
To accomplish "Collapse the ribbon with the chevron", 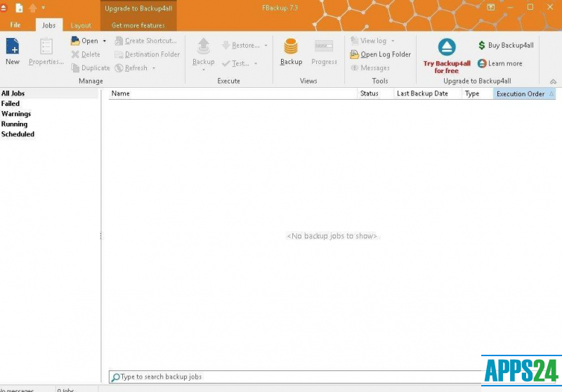I will pyautogui.click(x=553, y=81).
